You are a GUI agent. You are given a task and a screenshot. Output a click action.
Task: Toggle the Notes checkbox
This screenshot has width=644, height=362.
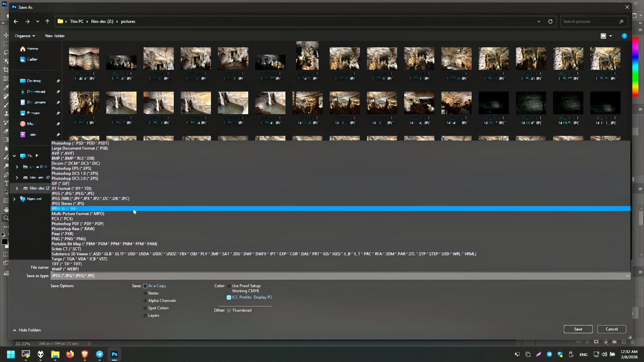(x=145, y=294)
